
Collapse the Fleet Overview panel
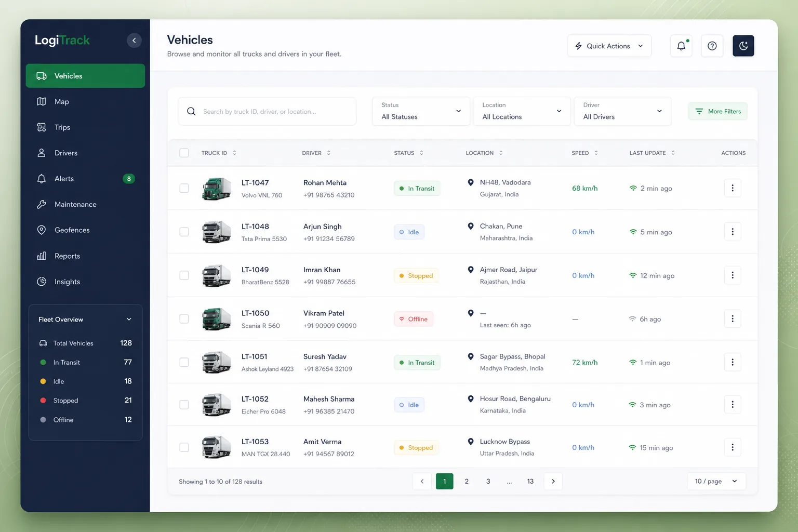coord(129,320)
